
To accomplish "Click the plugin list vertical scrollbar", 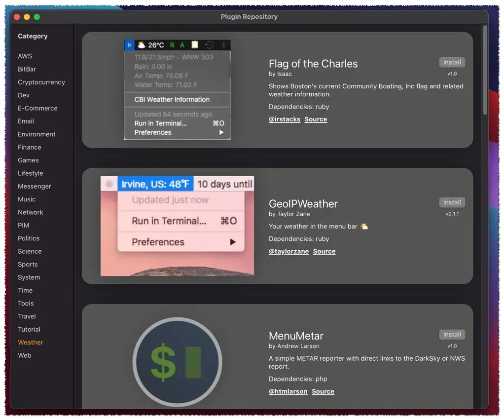I will [485, 70].
